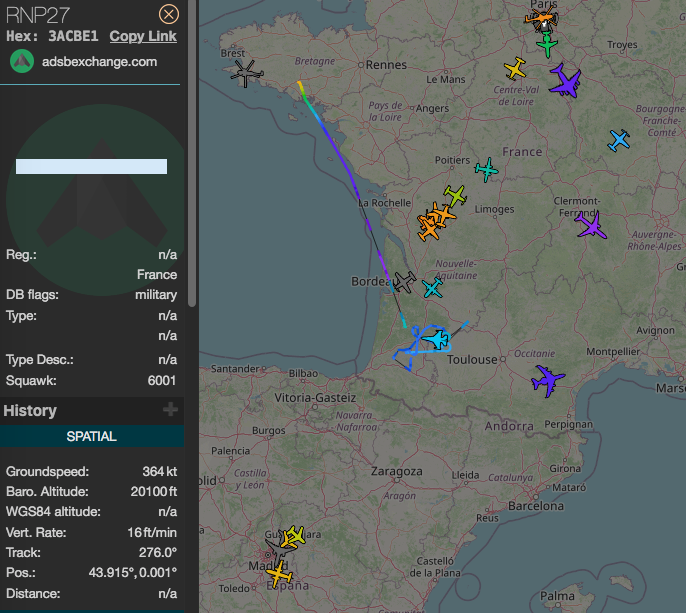Click the Zaragoza city label on map
The width and height of the screenshot is (686, 613).
[397, 471]
